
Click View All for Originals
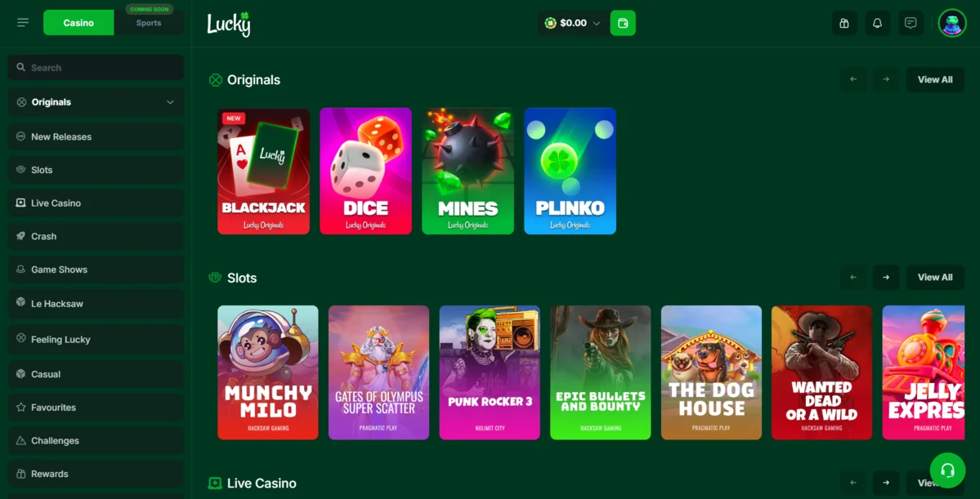click(935, 79)
